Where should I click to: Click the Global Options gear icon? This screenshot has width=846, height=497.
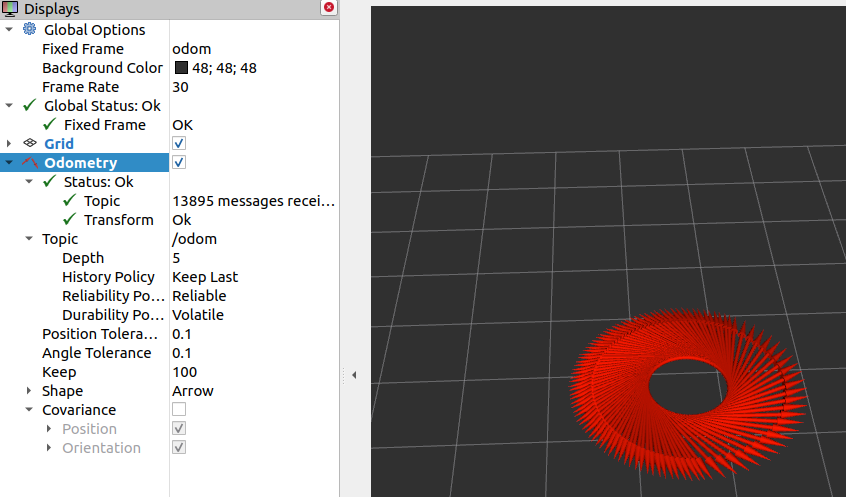coord(29,30)
